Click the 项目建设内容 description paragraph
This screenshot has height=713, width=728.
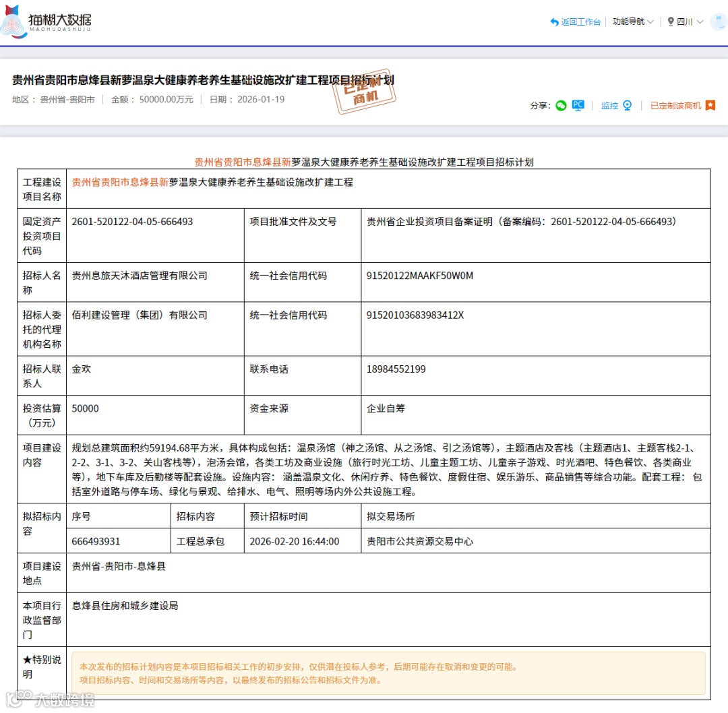(x=387, y=469)
